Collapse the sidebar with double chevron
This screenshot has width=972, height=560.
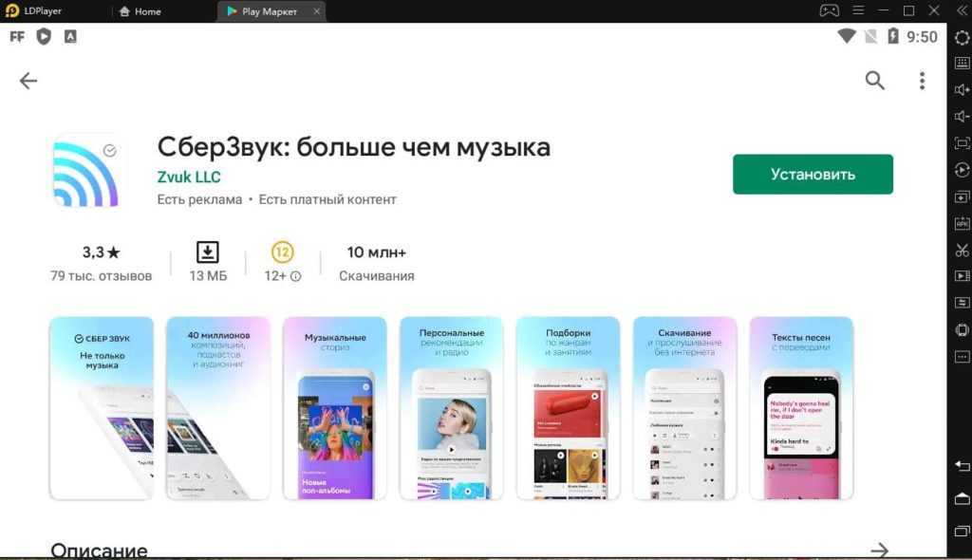point(961,11)
